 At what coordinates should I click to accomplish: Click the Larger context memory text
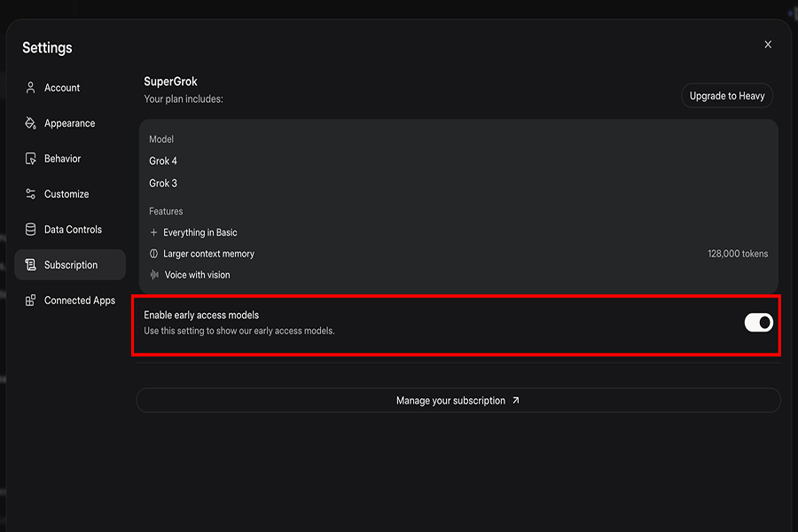pyautogui.click(x=208, y=254)
